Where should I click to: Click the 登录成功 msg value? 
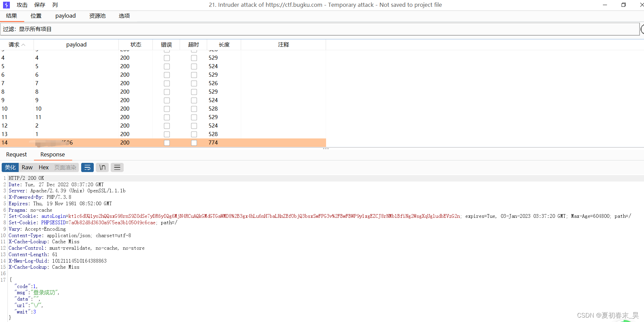pos(44,292)
